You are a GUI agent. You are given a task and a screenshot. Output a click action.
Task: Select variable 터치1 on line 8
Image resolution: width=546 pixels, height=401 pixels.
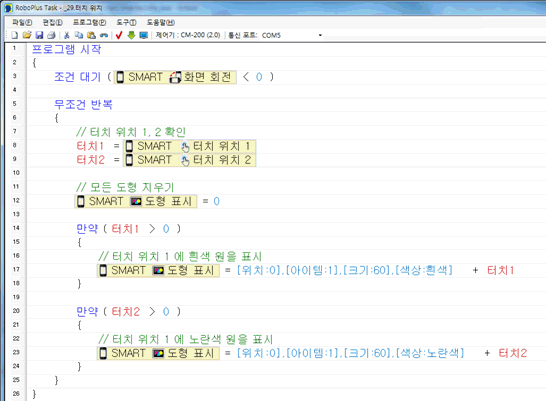90,146
